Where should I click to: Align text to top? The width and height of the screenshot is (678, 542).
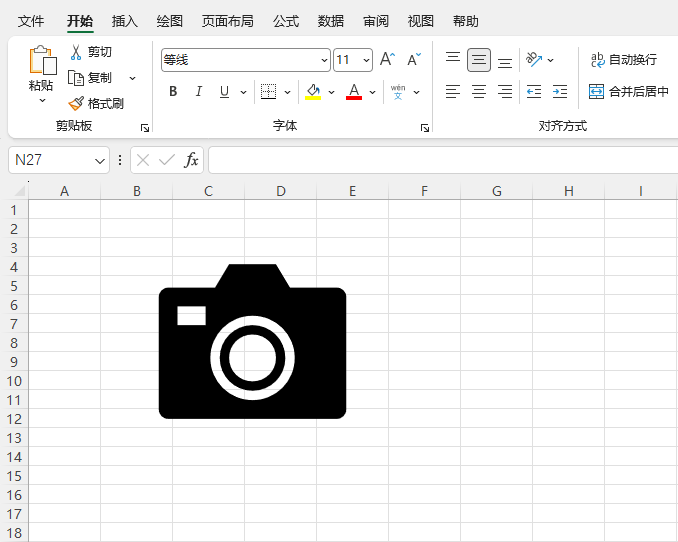[x=453, y=59]
